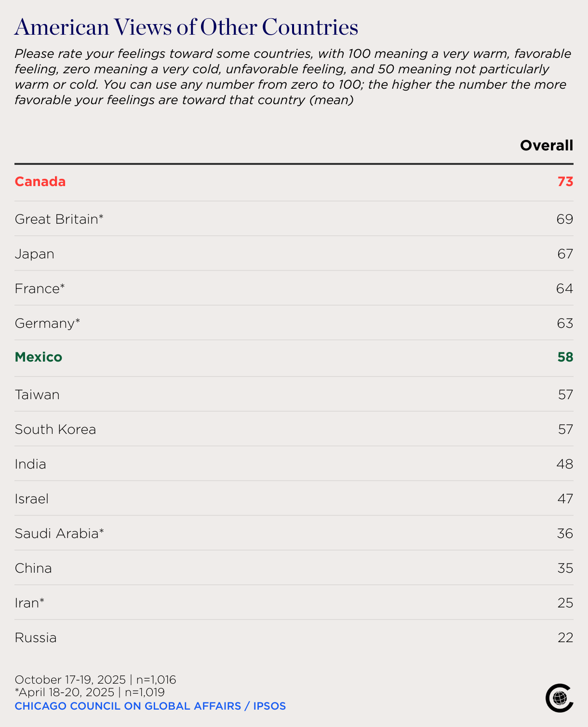Image resolution: width=588 pixels, height=727 pixels.
Task: Click the France row label
Action: click(x=40, y=288)
